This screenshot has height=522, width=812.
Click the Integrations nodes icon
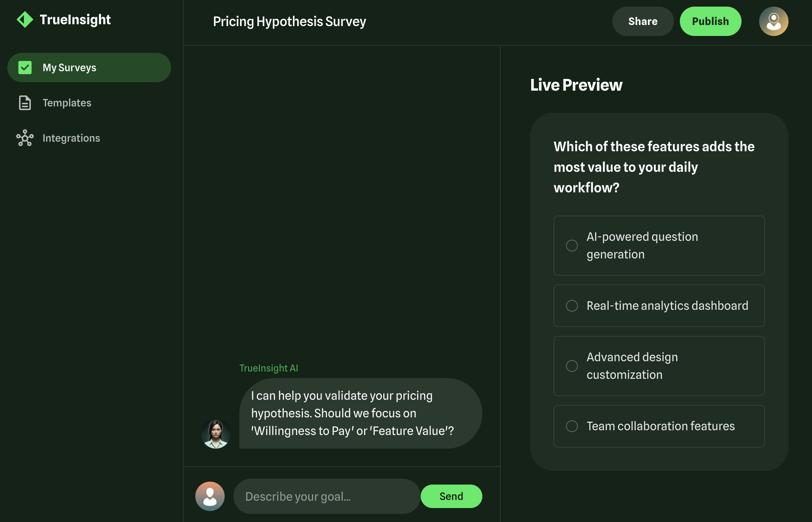tap(25, 138)
